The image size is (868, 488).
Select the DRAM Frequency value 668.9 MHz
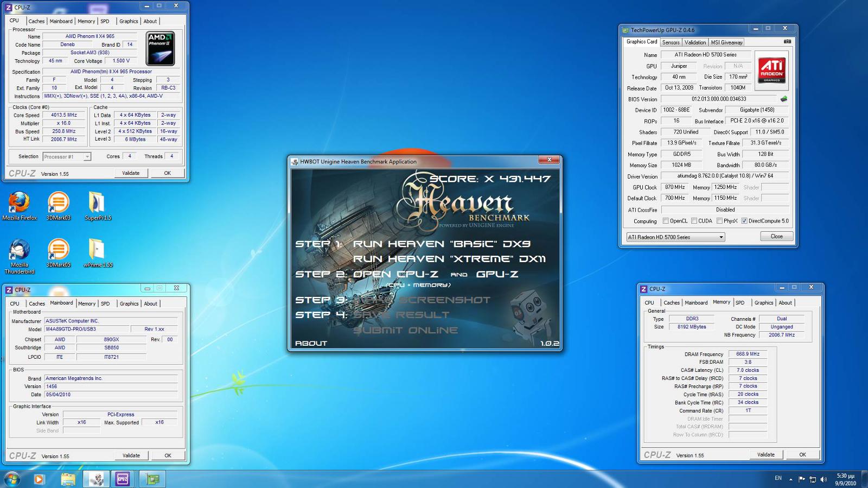click(x=748, y=354)
